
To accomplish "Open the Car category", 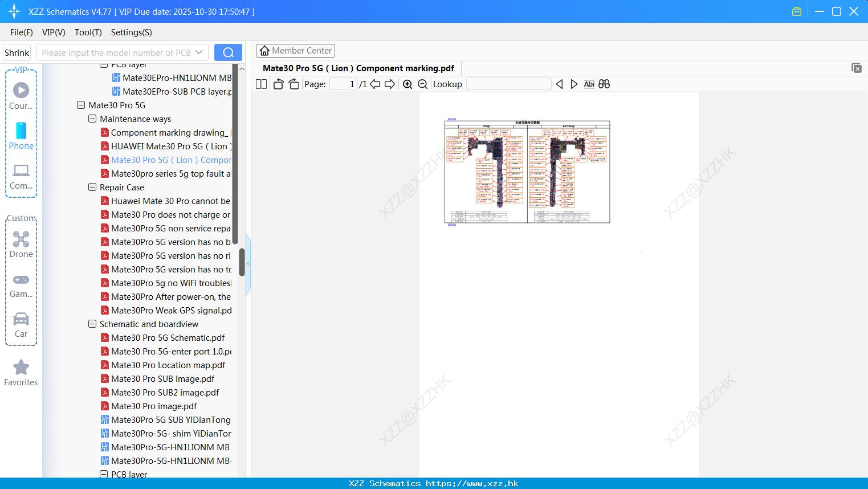I will click(x=21, y=325).
